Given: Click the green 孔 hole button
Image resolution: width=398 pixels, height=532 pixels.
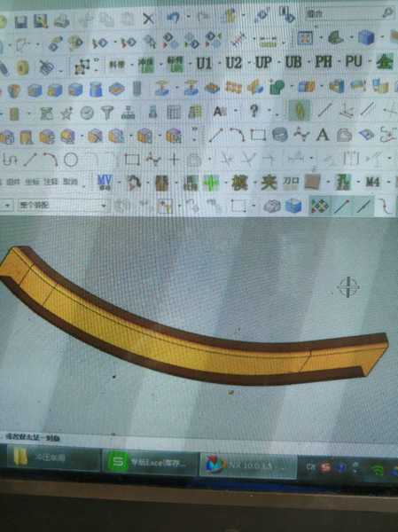Looking at the screenshot, I should tap(343, 182).
